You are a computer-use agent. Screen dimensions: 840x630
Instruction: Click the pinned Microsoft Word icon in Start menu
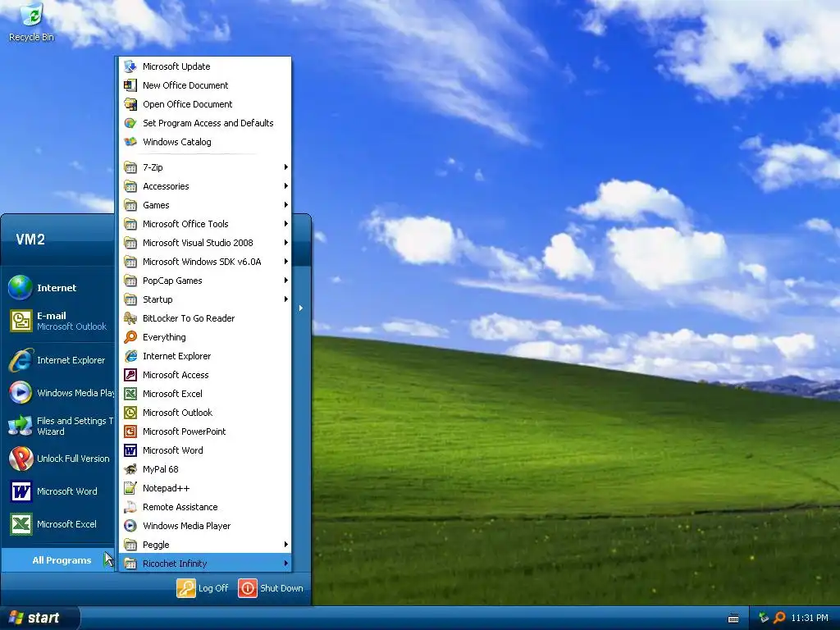tap(21, 491)
